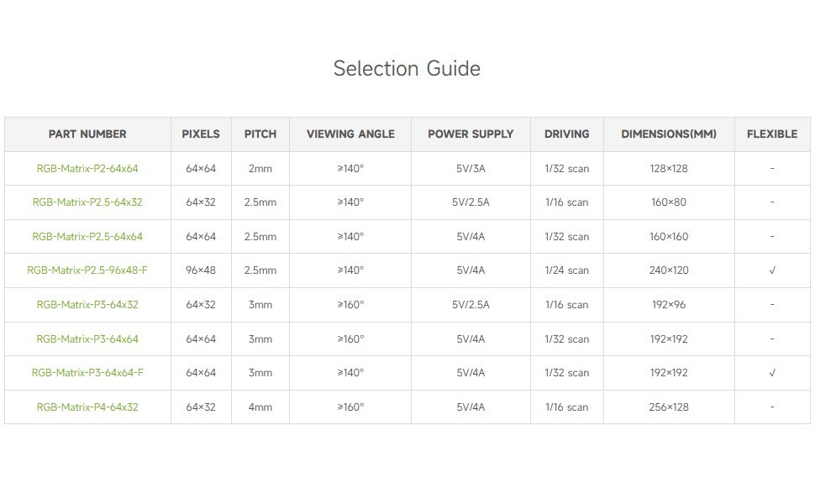815x504 pixels.
Task: Click the 5V/3A power supply cell
Action: pos(471,168)
